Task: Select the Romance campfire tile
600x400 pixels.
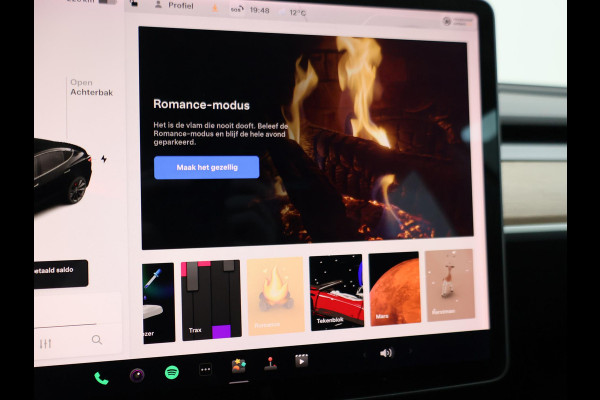Action: coord(275,296)
